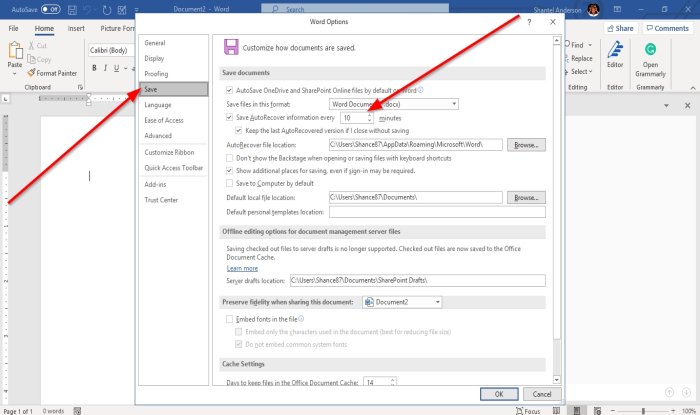Check Save to Computer by default
The height and width of the screenshot is (415, 700).
click(x=229, y=183)
